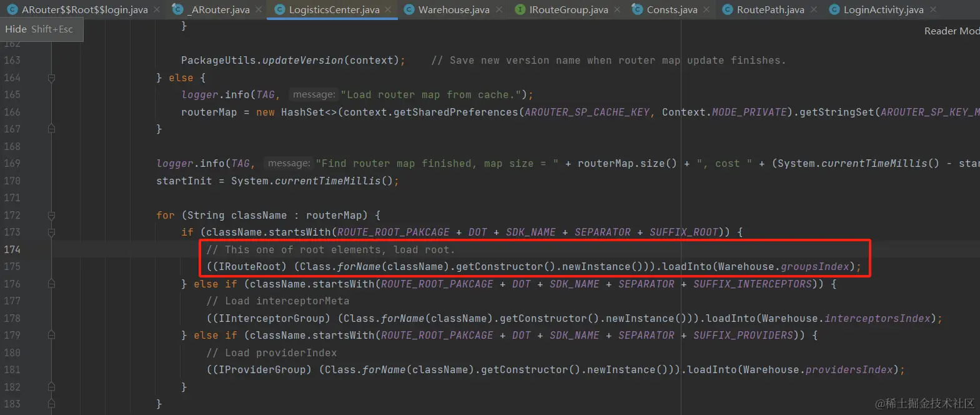Close the _ARouter.java tab
This screenshot has height=415, width=980.
[259, 9]
